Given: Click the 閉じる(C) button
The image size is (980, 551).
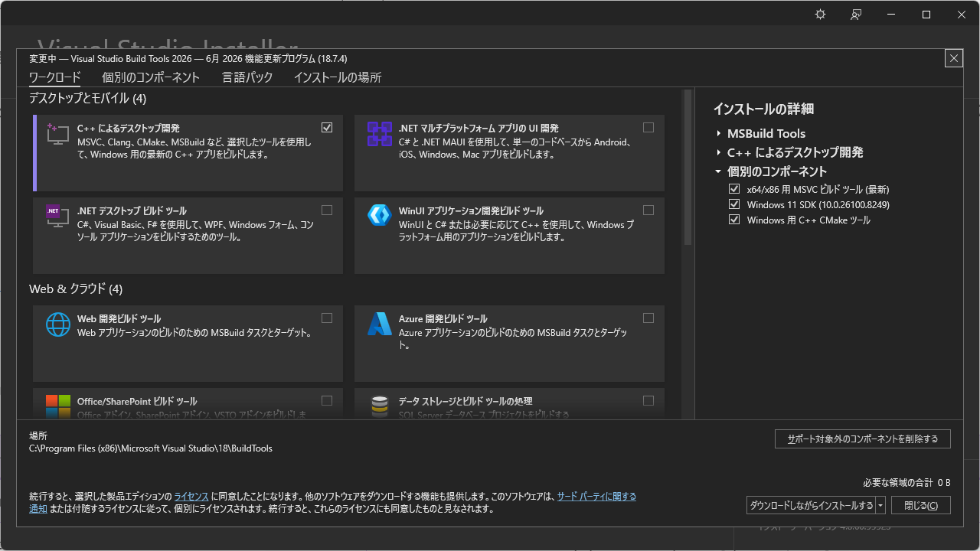Looking at the screenshot, I should click(x=921, y=505).
